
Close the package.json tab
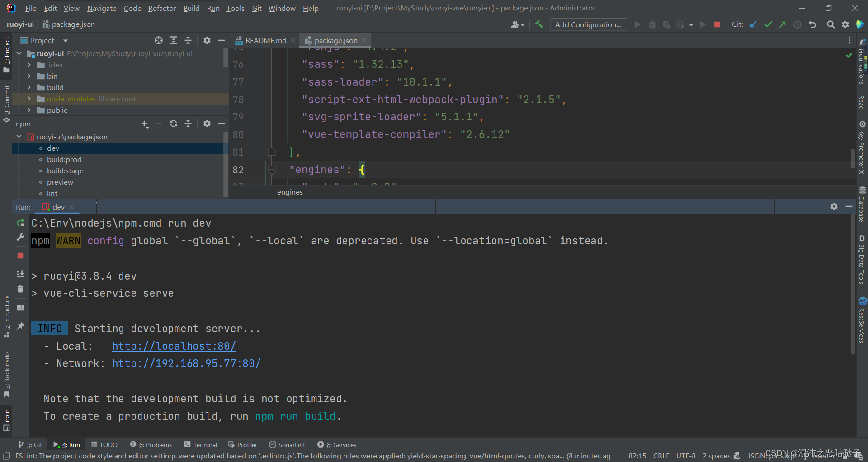pos(364,40)
